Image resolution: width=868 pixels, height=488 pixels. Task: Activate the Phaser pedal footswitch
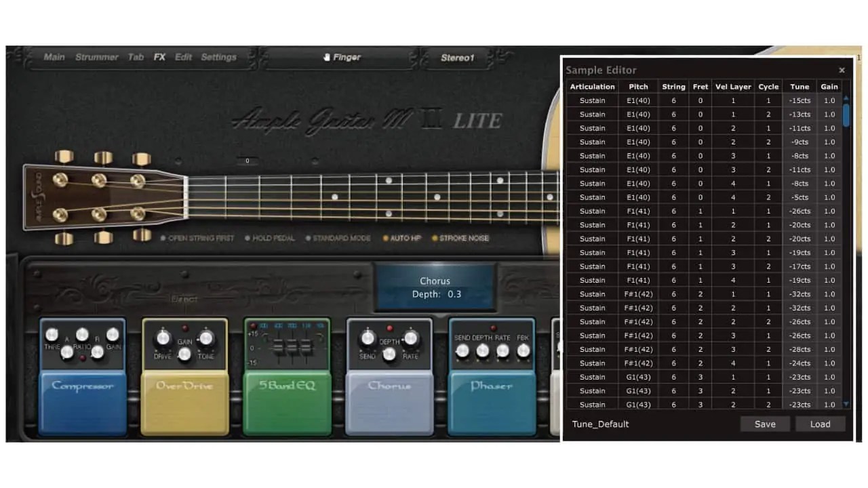pos(492,403)
